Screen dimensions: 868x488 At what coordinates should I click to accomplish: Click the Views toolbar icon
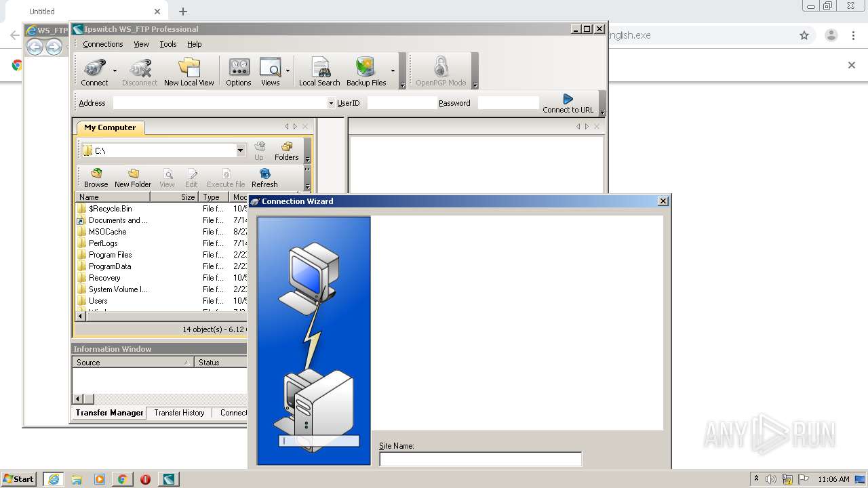270,72
